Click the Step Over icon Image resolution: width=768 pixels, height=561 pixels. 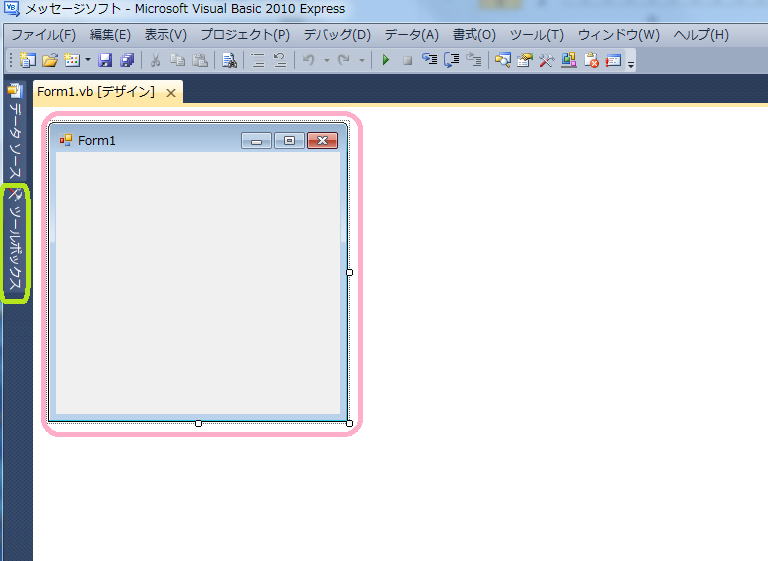[x=451, y=60]
